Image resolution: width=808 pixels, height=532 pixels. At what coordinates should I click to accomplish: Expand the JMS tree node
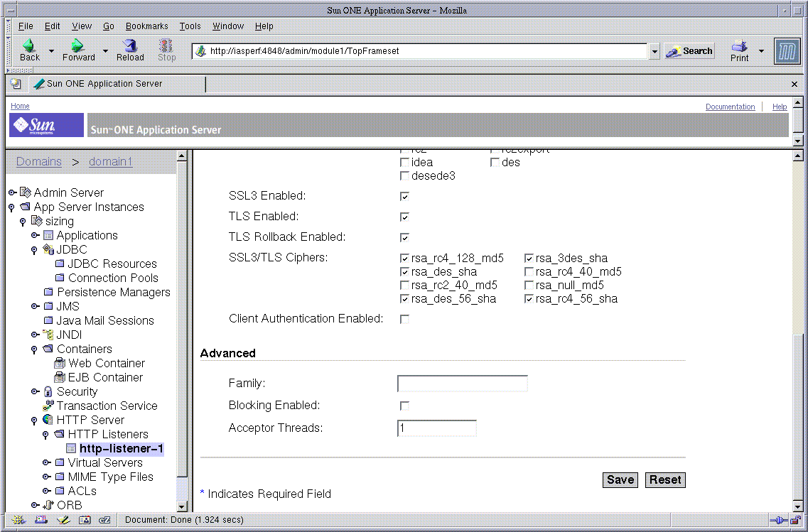pyautogui.click(x=35, y=306)
